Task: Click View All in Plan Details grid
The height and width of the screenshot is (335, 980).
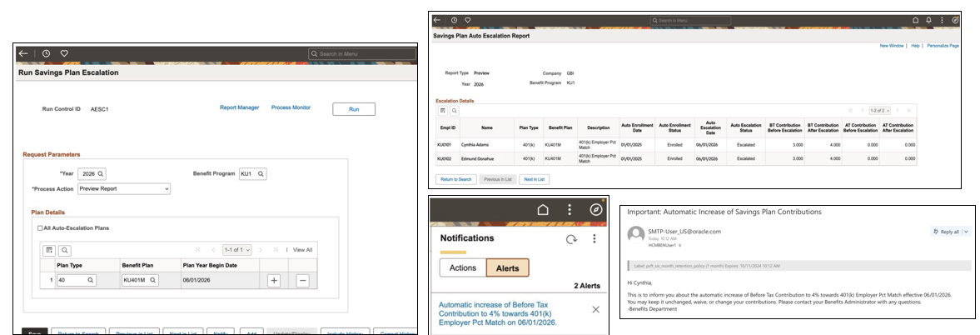Action: click(302, 250)
